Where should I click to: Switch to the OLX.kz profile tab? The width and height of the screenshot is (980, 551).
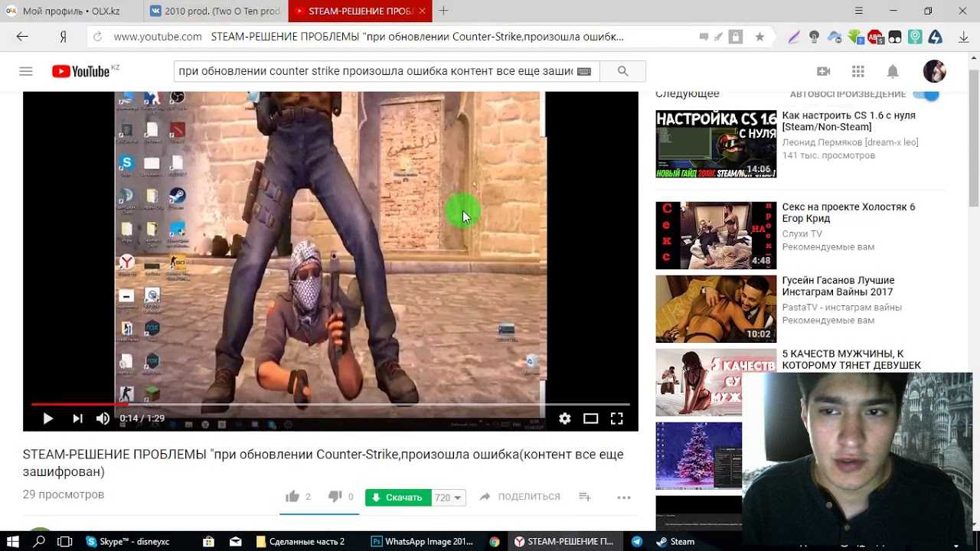coord(71,11)
